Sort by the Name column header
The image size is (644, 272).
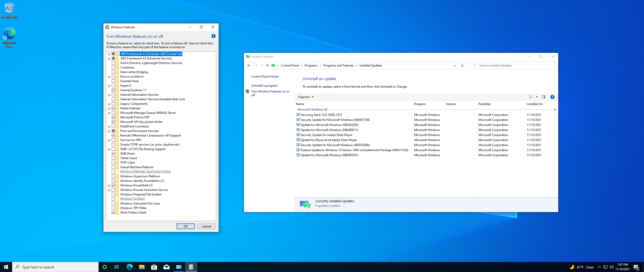pyautogui.click(x=353, y=104)
